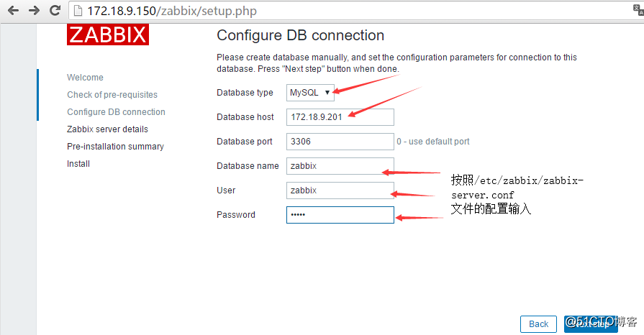Click the Configure DB connection heading
Viewport: 644px width, 335px height.
click(300, 35)
